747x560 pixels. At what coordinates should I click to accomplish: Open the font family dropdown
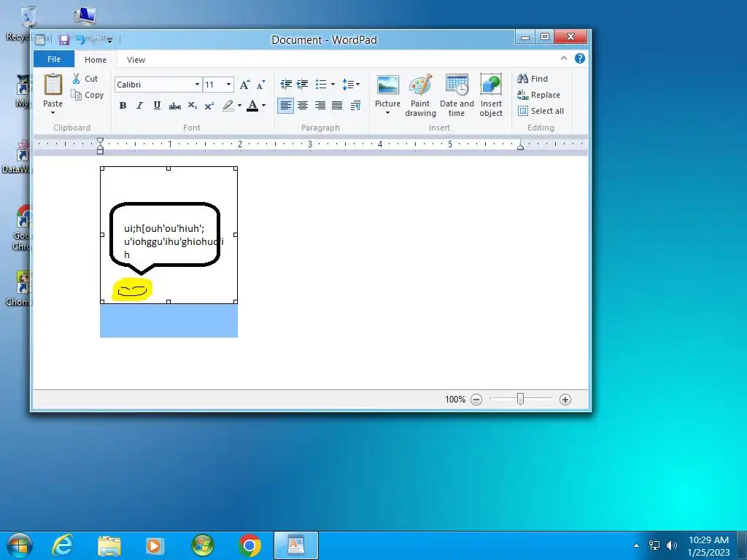[197, 85]
